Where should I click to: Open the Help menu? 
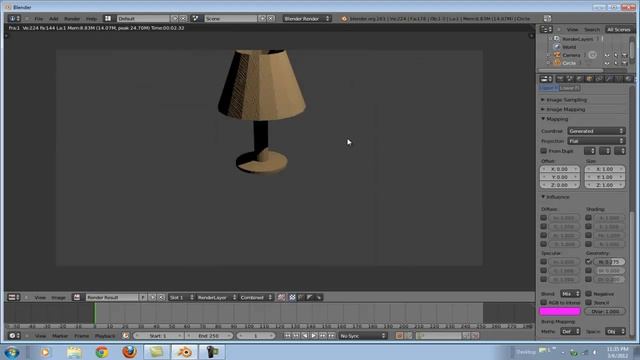pyautogui.click(x=91, y=19)
